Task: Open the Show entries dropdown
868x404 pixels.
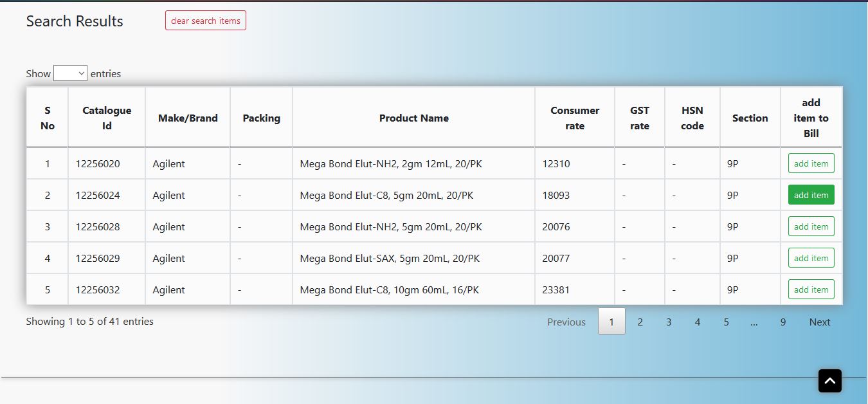Action: click(70, 73)
